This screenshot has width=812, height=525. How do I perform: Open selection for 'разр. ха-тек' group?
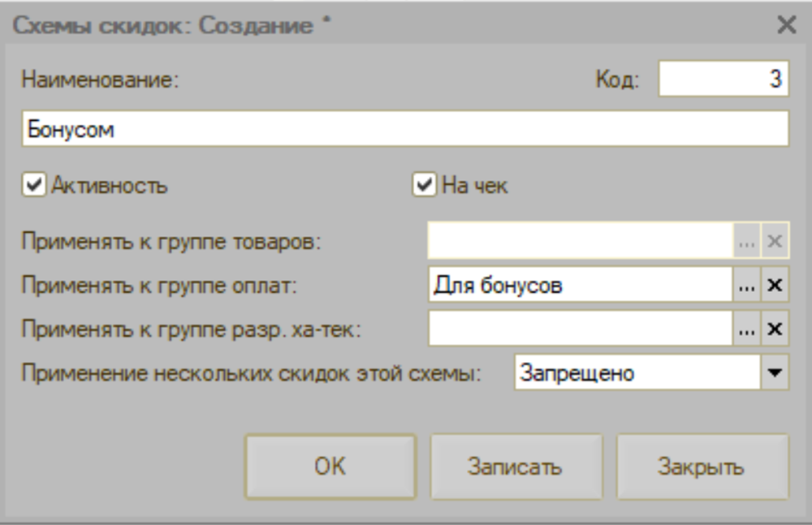747,329
